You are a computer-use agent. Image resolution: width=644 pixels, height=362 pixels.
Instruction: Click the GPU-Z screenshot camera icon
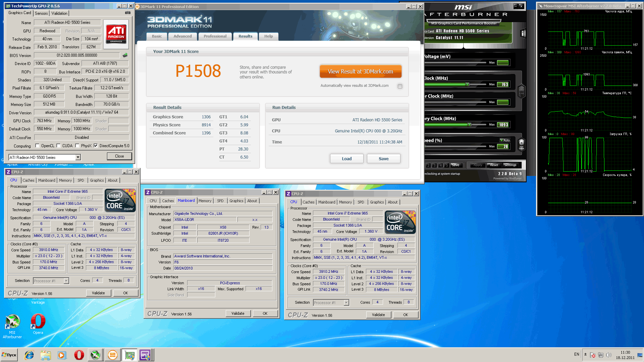click(x=128, y=13)
